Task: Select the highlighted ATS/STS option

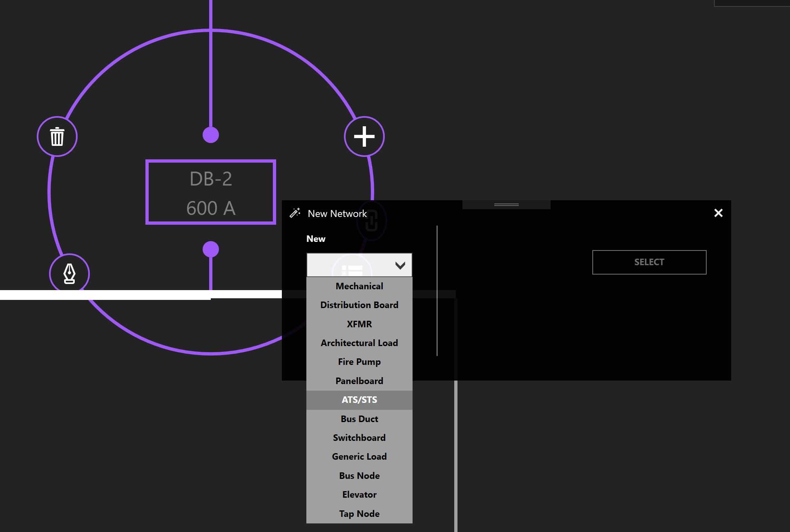Action: (x=359, y=400)
